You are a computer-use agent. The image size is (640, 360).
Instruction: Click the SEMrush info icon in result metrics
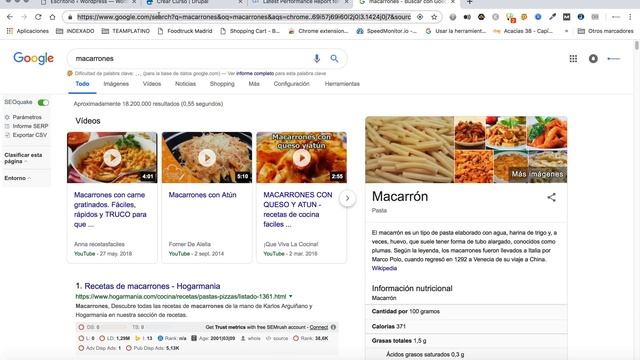coord(333,327)
